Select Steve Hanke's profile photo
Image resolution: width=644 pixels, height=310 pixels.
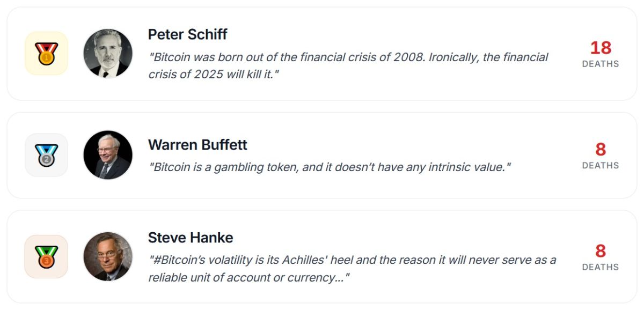pos(109,256)
